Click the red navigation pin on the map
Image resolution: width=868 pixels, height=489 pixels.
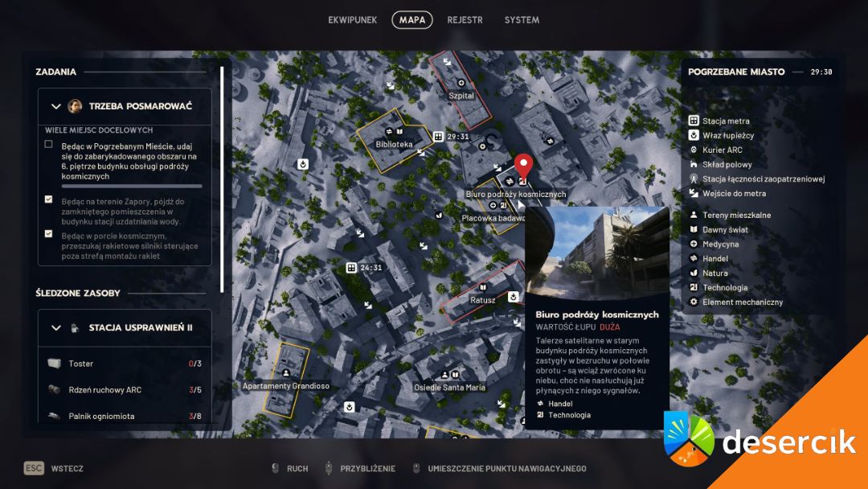523,165
